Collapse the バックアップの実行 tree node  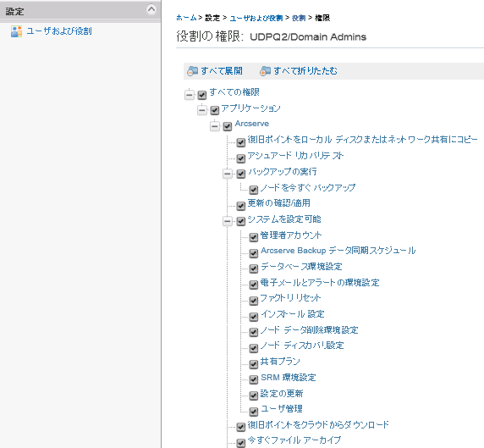pos(228,174)
